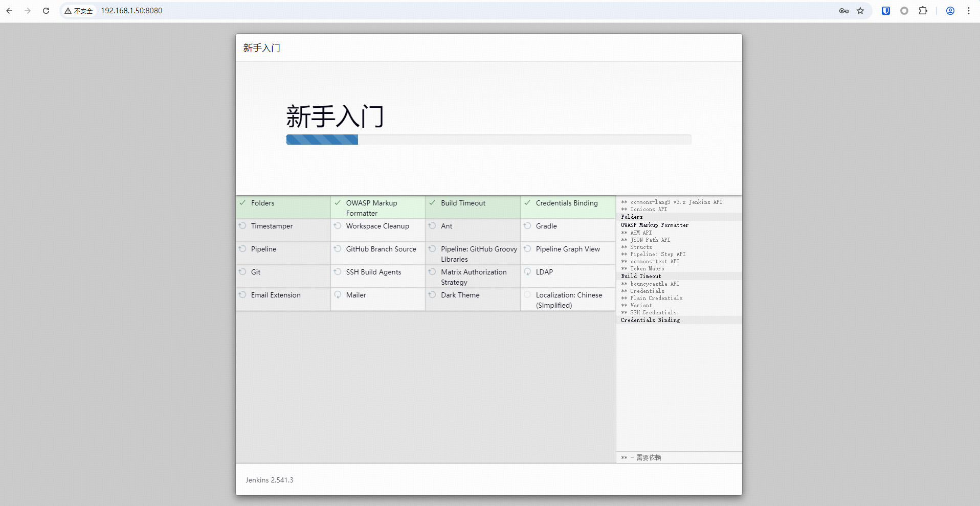The height and width of the screenshot is (506, 980).
Task: Click the SSH Credentials log line
Action: [649, 312]
